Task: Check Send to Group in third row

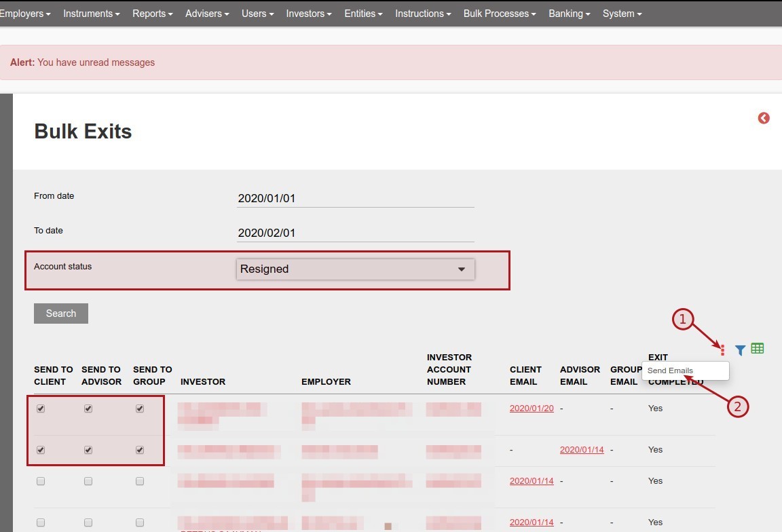Action: pyautogui.click(x=140, y=481)
